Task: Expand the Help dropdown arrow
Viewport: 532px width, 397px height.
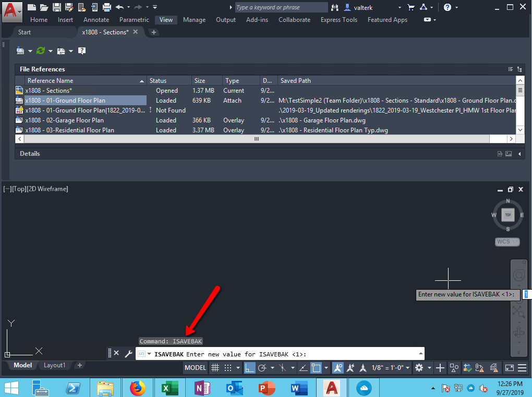Action: pyautogui.click(x=457, y=7)
